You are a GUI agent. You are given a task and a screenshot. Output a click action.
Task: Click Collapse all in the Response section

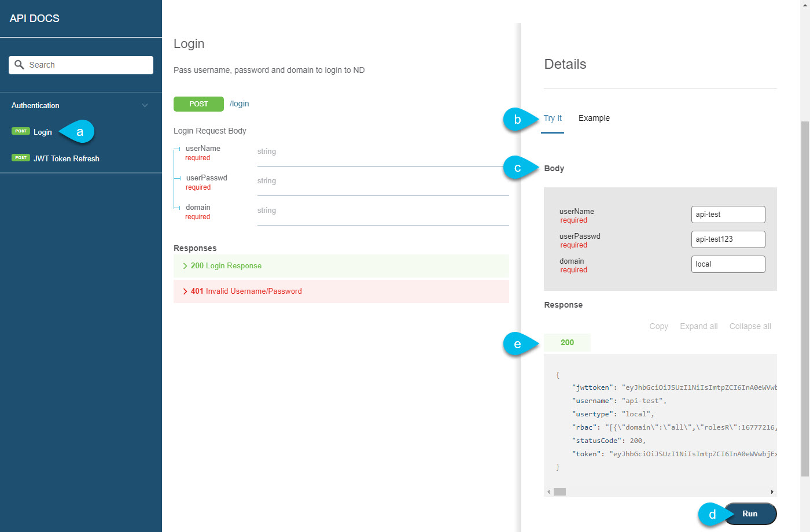coord(750,326)
